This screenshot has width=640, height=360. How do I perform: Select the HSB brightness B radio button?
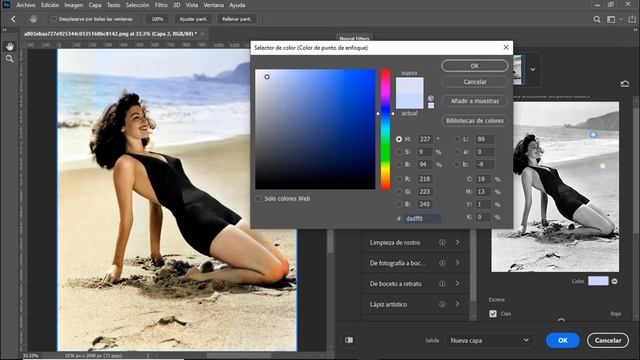pyautogui.click(x=399, y=164)
